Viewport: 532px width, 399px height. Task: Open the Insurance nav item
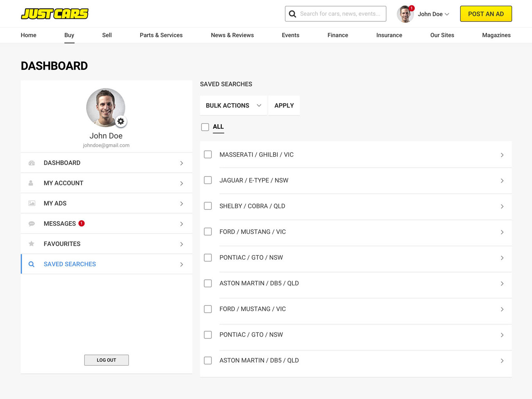tap(389, 35)
